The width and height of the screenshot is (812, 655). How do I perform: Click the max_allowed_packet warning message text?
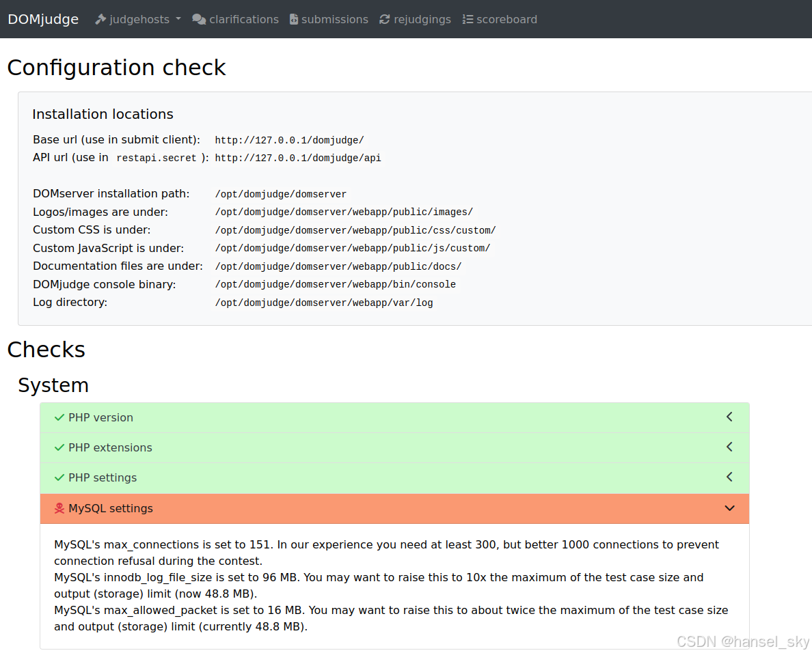(391, 618)
